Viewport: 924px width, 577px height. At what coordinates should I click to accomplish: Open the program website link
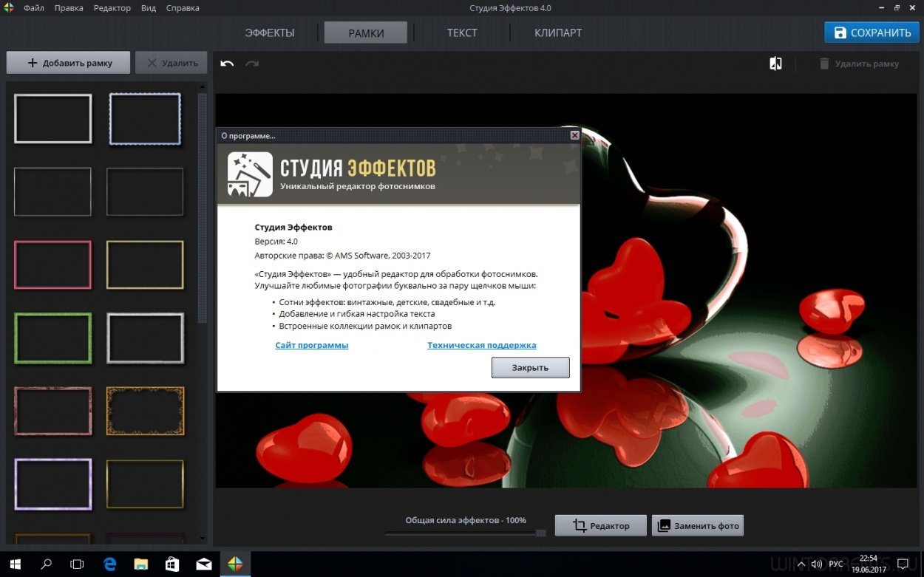tap(311, 345)
